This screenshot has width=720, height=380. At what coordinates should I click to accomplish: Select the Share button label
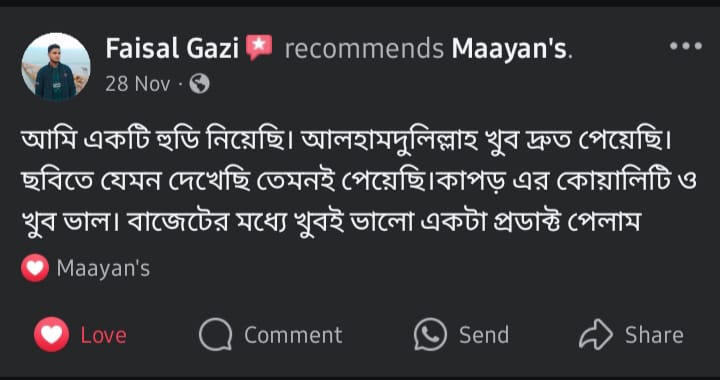[654, 335]
